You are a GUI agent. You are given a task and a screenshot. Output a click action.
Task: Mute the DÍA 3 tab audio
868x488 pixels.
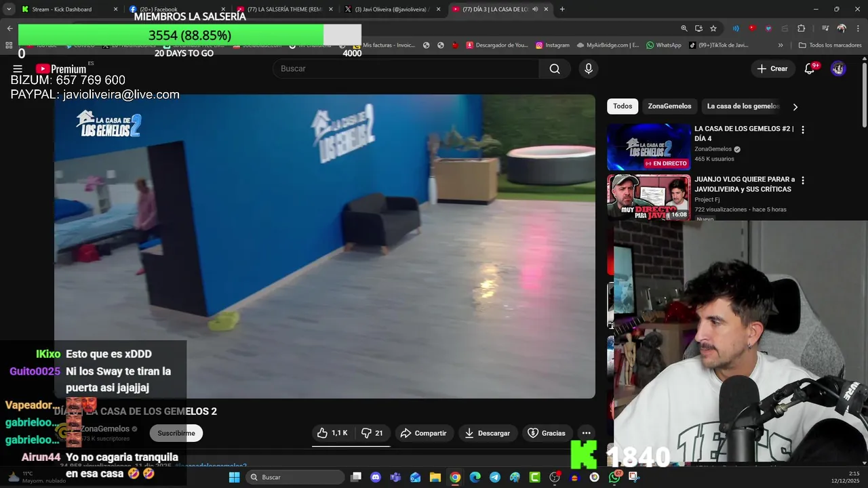coord(535,9)
